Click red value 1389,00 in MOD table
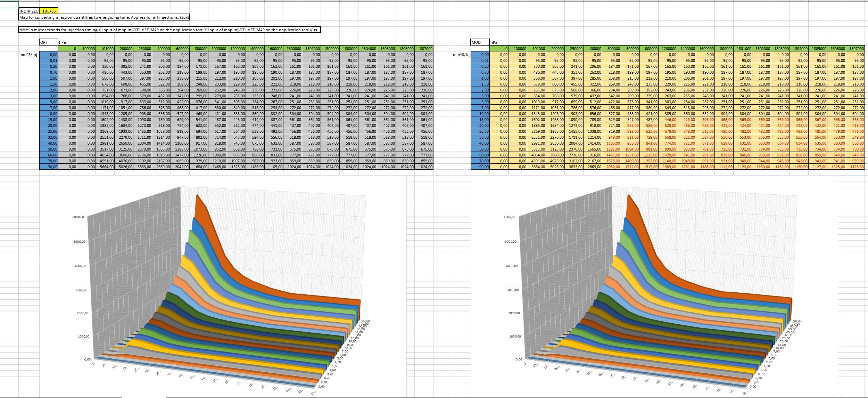 point(668,167)
